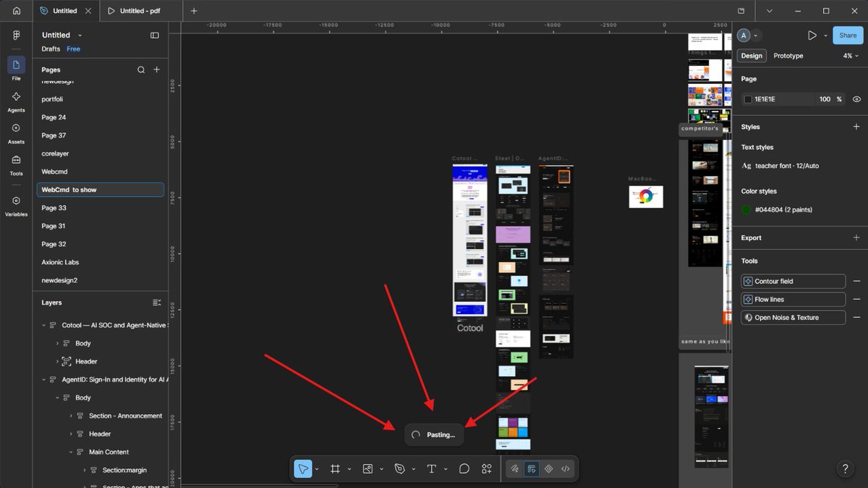Open the Open Noise & Texture tool

(793, 317)
